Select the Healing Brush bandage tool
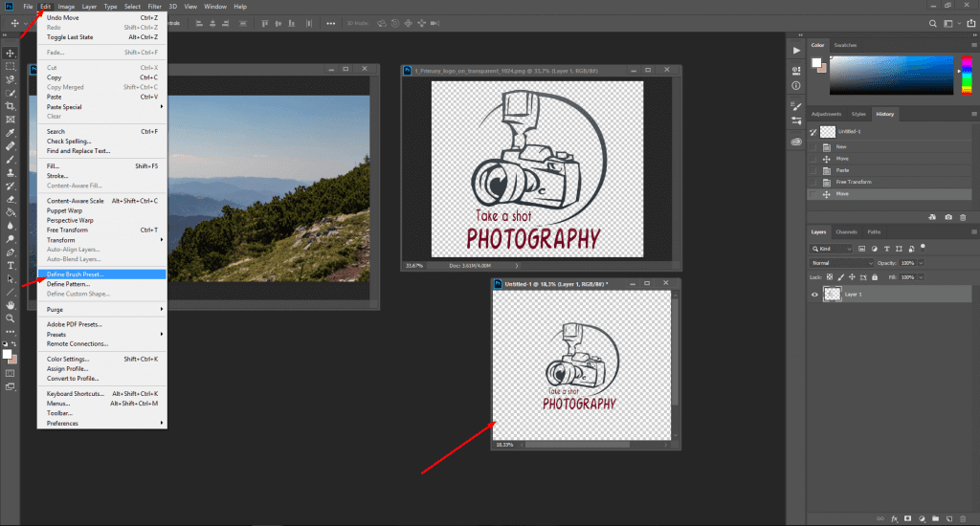980x526 pixels. (x=10, y=145)
